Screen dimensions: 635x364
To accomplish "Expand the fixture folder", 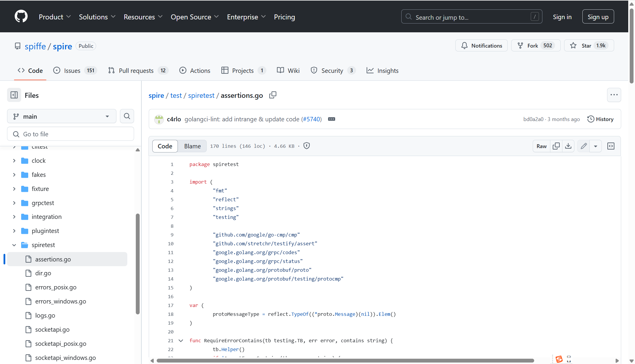I will [x=14, y=189].
